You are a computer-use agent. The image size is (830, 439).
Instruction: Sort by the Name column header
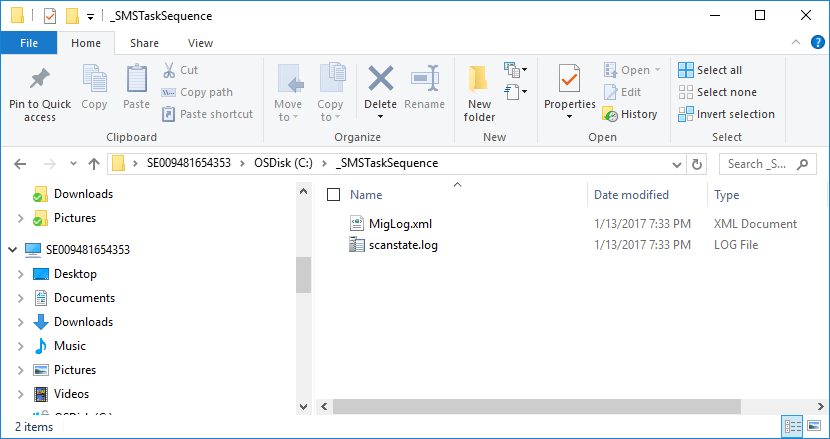click(x=366, y=195)
